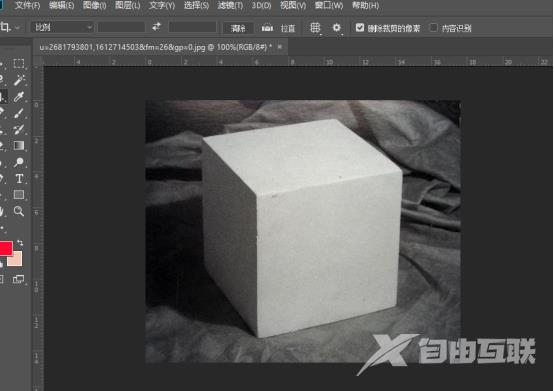Open crop settings gear options

pos(336,28)
